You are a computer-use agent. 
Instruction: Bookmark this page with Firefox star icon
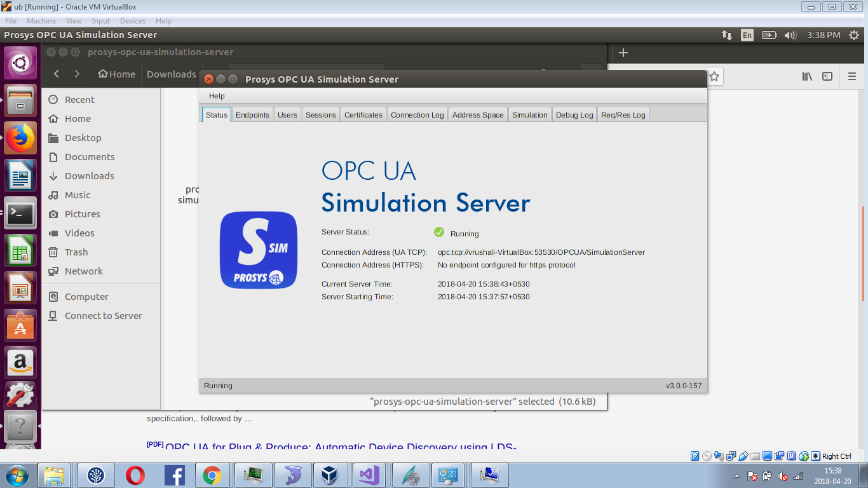tap(715, 76)
